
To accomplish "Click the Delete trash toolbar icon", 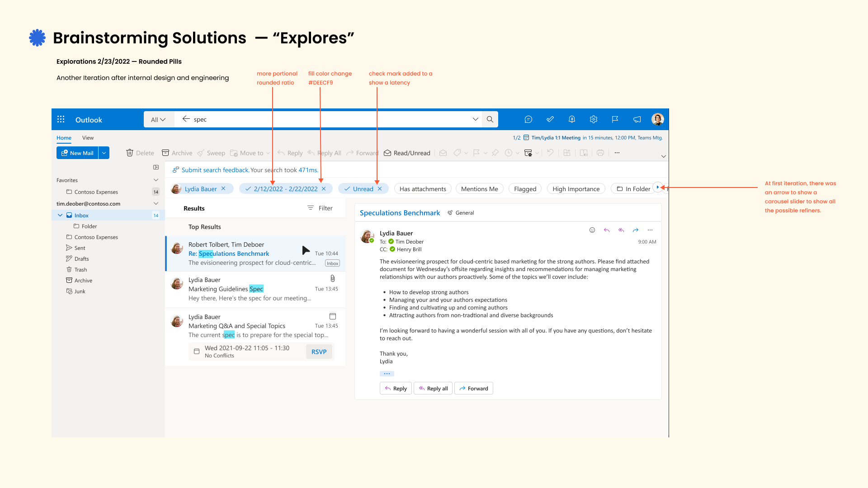I will (x=130, y=153).
